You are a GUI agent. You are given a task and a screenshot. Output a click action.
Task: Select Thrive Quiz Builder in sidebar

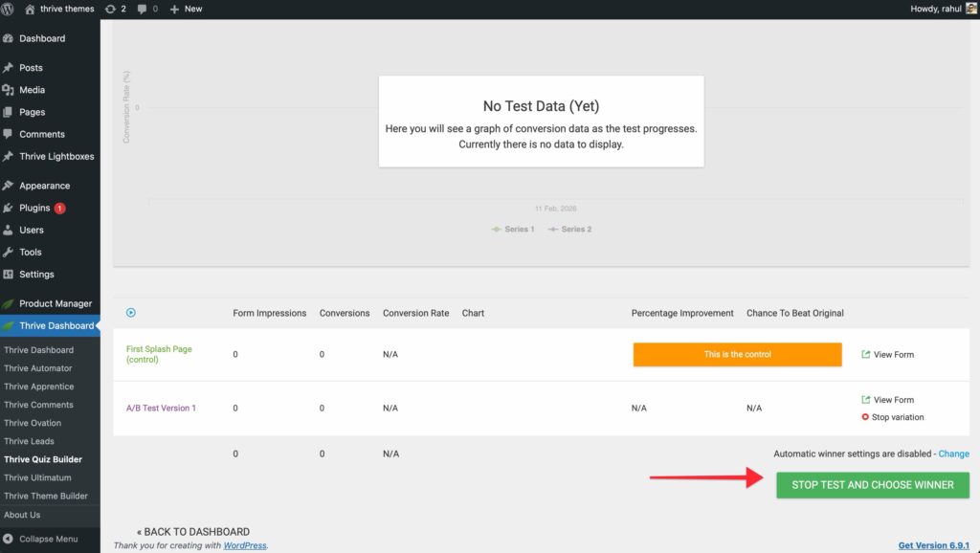(43, 459)
